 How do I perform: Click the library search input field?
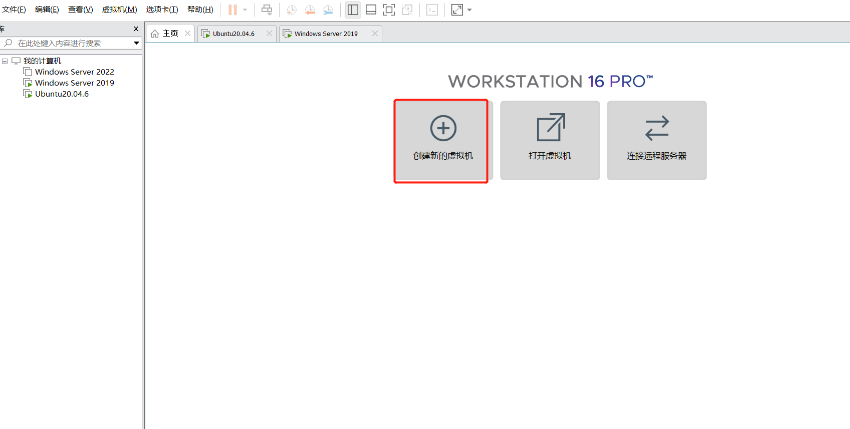point(72,43)
